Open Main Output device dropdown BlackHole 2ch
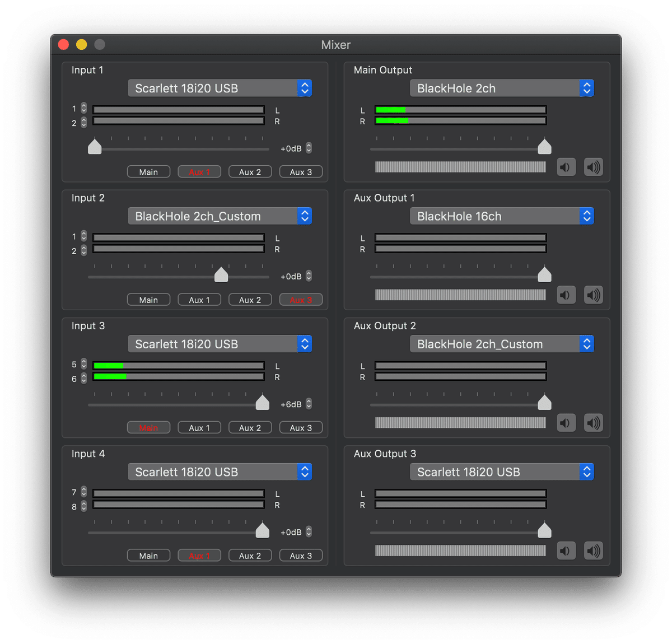The width and height of the screenshot is (672, 644). 502,88
